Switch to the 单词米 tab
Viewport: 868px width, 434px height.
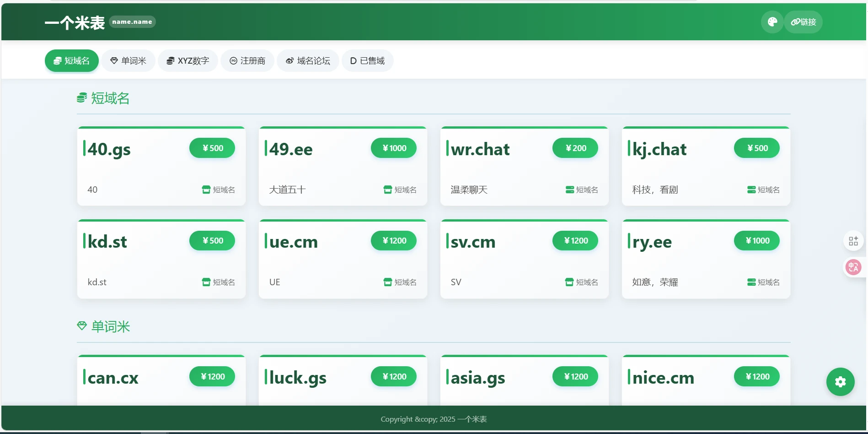point(129,61)
